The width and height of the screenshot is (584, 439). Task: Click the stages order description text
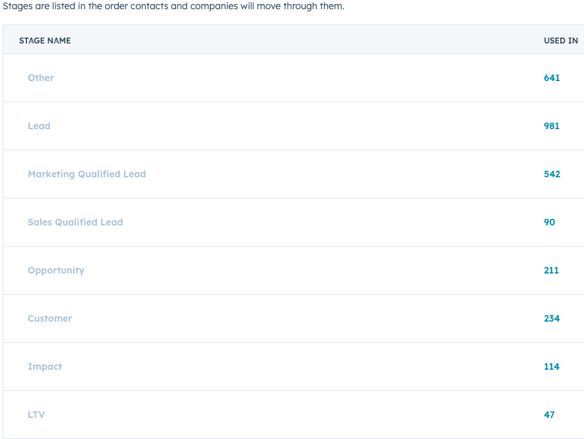point(174,6)
